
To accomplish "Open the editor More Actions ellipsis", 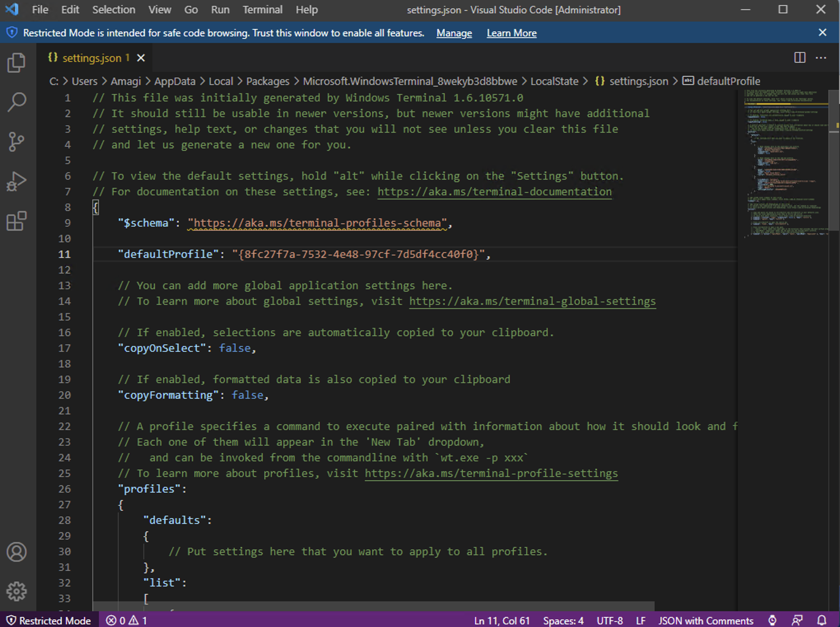I will pos(821,58).
